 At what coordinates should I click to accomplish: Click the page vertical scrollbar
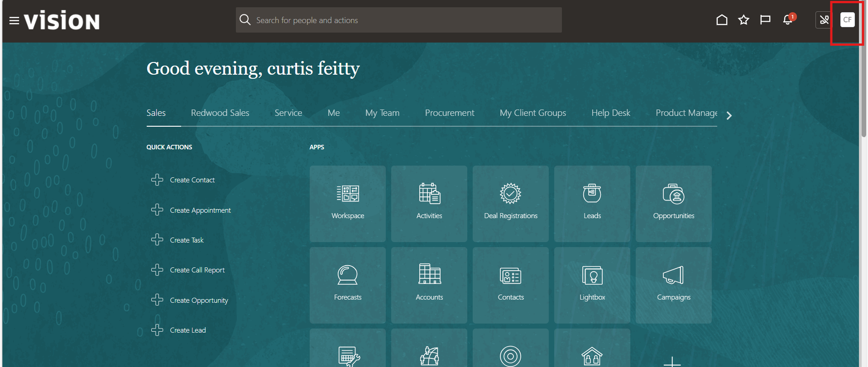pyautogui.click(x=863, y=91)
